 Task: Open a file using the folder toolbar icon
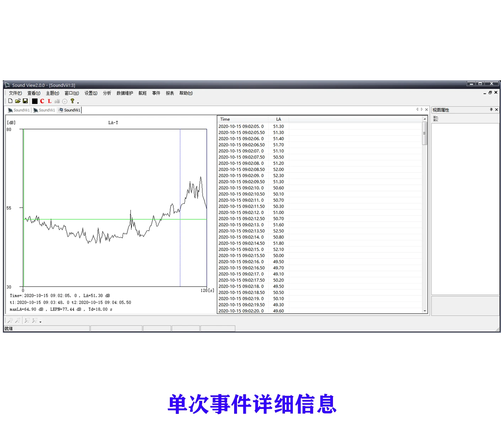[x=18, y=101]
